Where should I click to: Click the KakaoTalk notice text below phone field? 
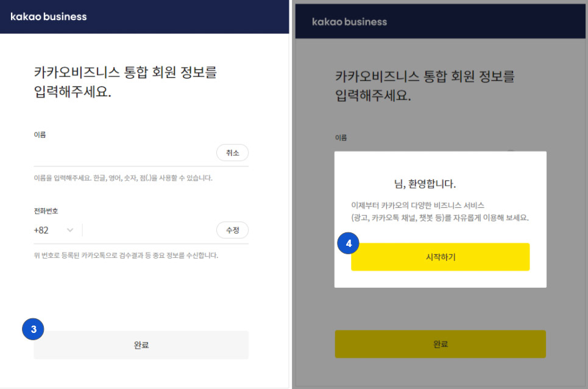126,255
